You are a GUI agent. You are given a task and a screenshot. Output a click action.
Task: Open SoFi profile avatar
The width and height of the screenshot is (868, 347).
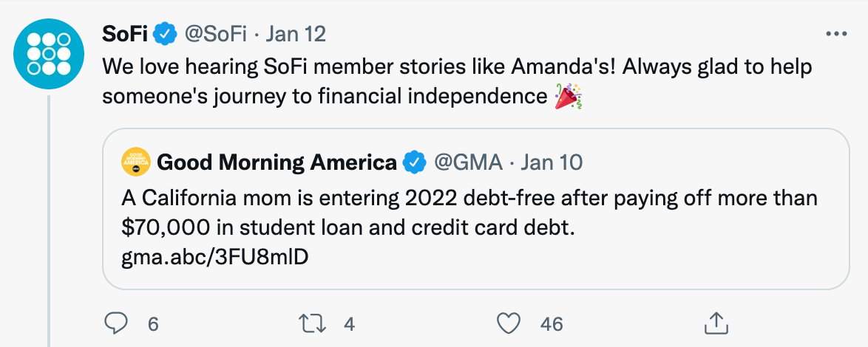click(x=49, y=54)
